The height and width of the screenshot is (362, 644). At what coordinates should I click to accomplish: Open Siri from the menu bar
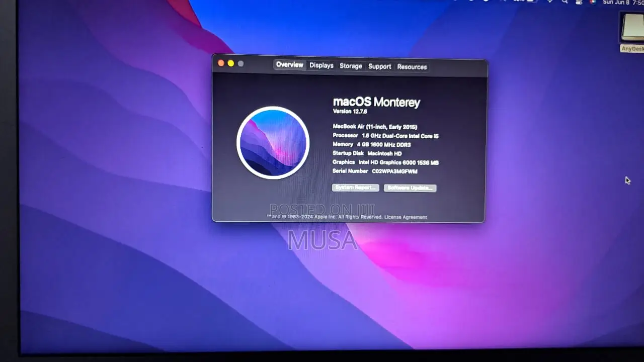tap(593, 2)
